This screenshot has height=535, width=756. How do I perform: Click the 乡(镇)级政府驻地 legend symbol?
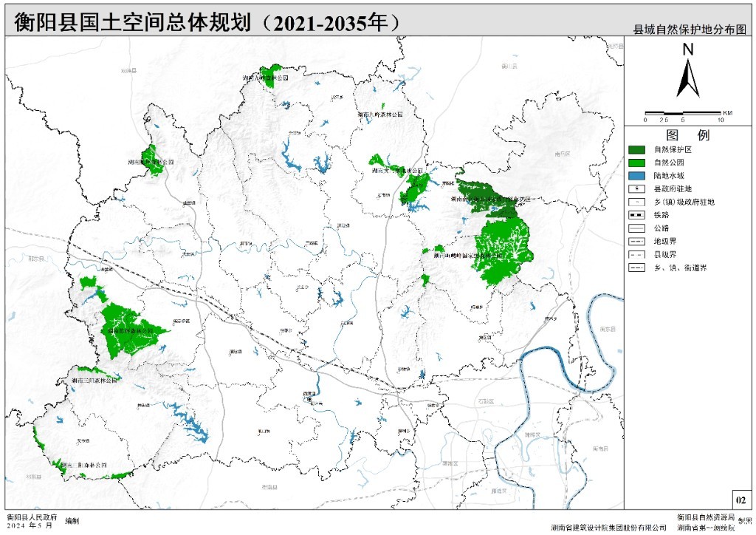point(636,202)
